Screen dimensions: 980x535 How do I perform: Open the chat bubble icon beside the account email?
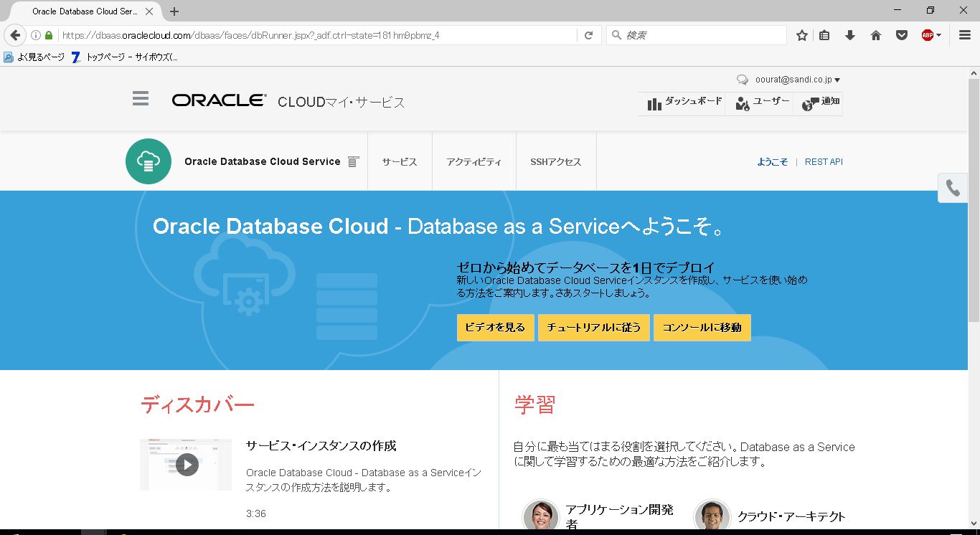[x=743, y=80]
